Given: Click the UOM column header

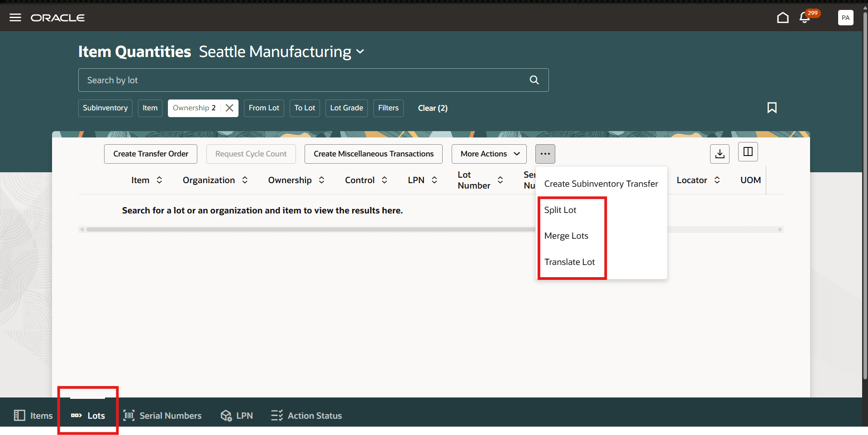Looking at the screenshot, I should (750, 180).
